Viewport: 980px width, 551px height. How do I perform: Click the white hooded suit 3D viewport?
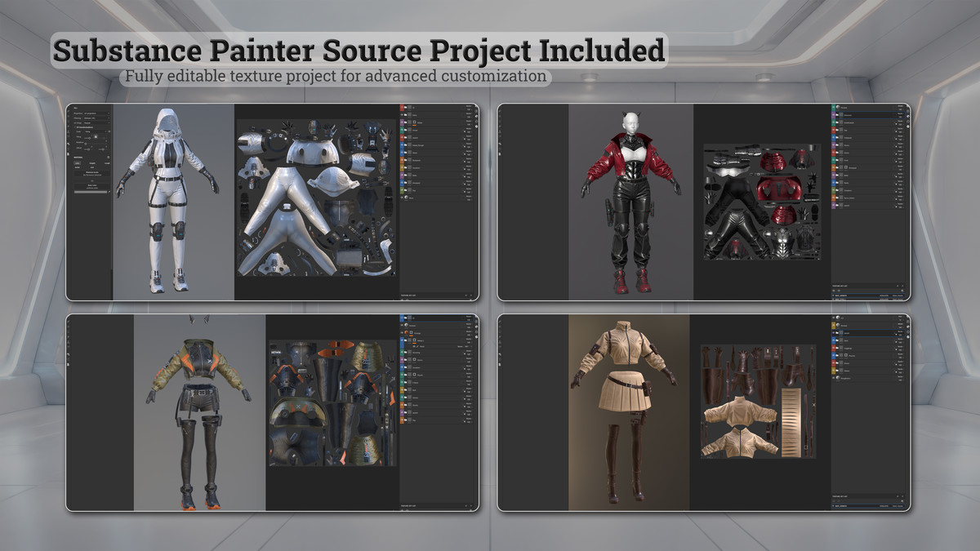point(173,202)
